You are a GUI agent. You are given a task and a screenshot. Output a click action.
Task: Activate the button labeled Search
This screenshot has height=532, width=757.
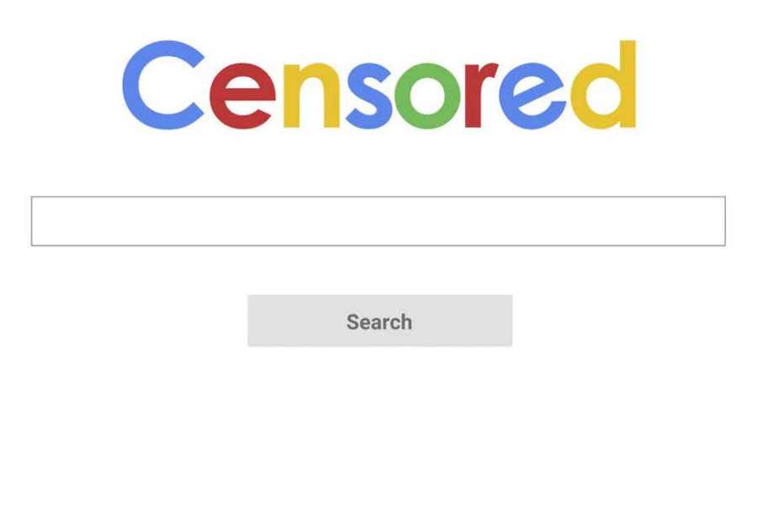(x=380, y=320)
